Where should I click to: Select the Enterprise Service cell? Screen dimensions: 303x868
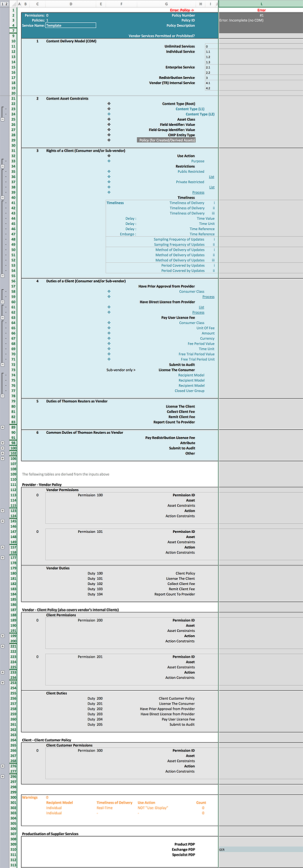[x=180, y=67]
